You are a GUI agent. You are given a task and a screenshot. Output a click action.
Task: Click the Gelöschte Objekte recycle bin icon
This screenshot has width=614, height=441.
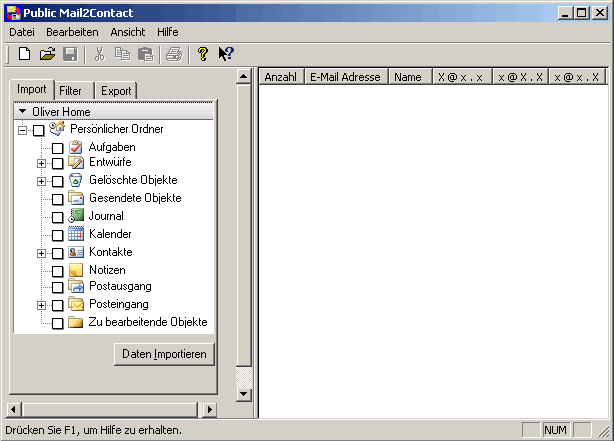click(x=76, y=180)
